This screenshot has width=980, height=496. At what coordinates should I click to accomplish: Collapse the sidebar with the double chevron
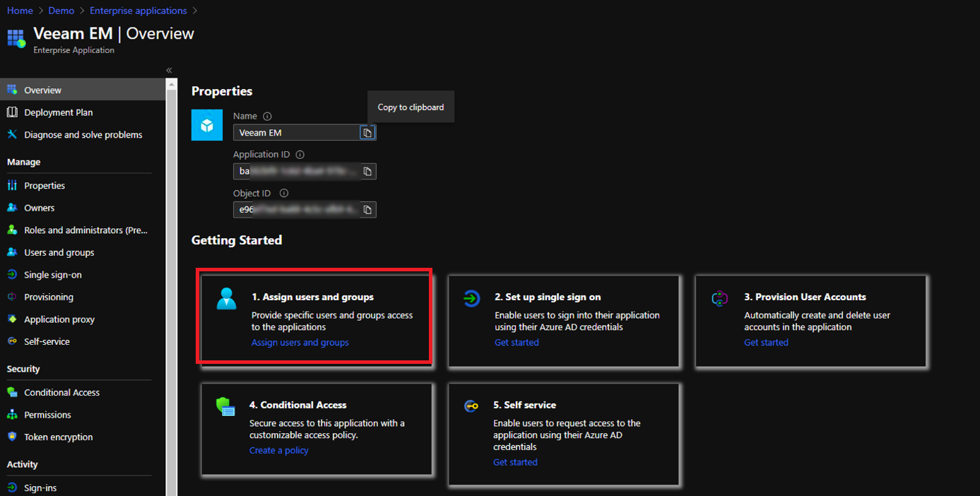(x=170, y=70)
